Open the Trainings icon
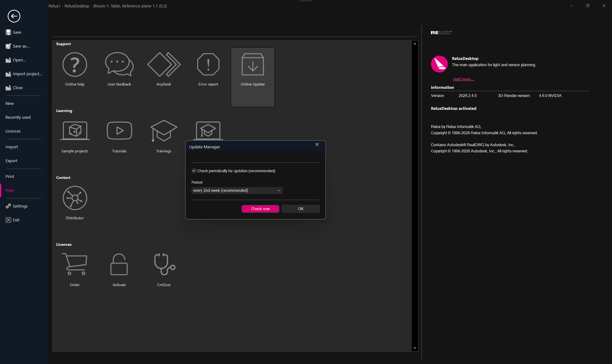This screenshot has width=612, height=364. [164, 131]
